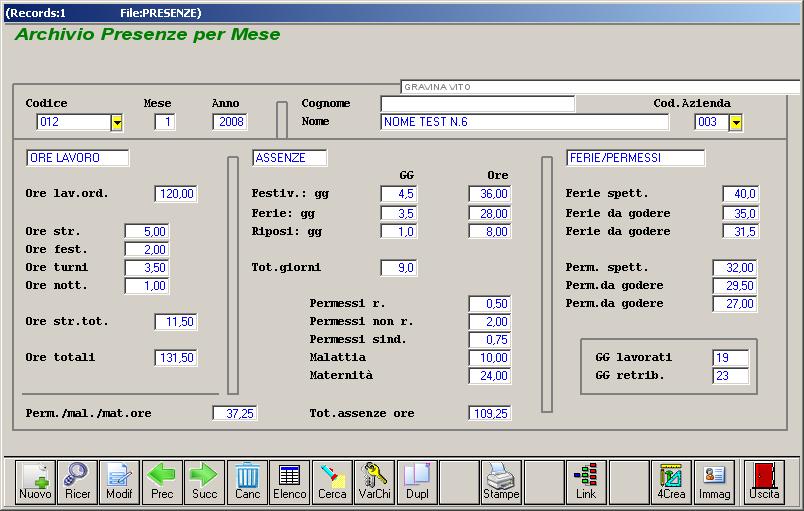Select the Ore nott. value 1,00
The image size is (804, 511).
coord(147,285)
